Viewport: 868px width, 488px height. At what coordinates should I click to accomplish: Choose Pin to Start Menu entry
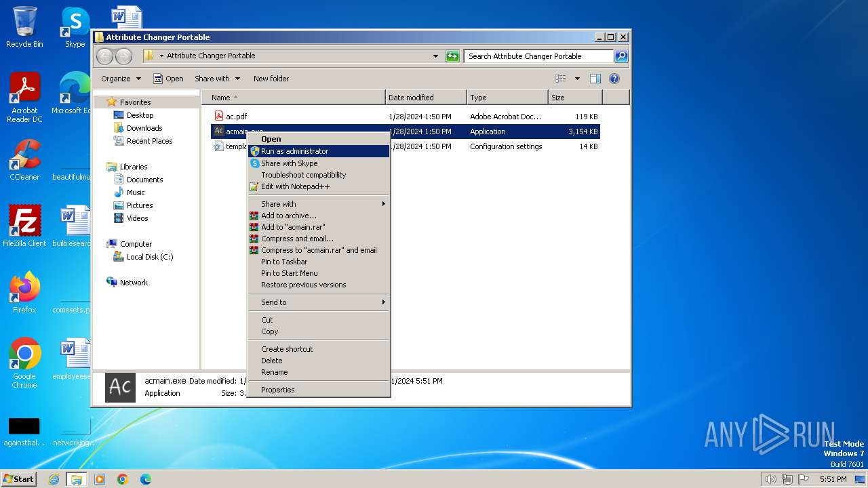319,273
